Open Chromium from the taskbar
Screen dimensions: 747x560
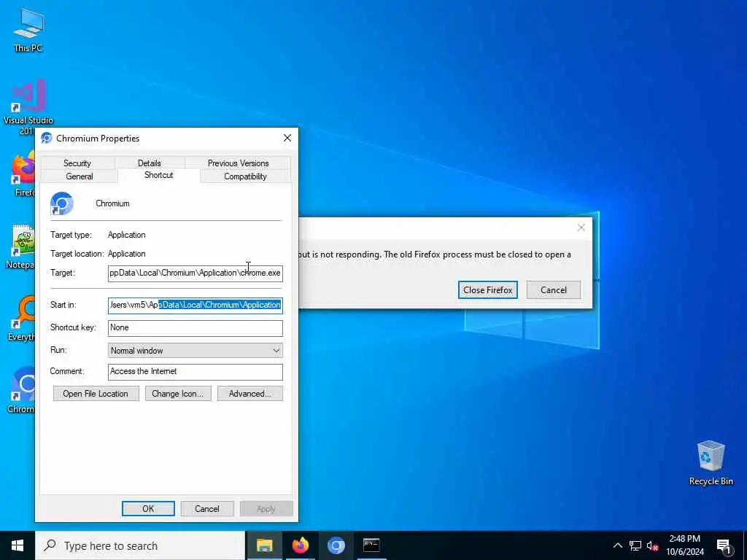[336, 545]
